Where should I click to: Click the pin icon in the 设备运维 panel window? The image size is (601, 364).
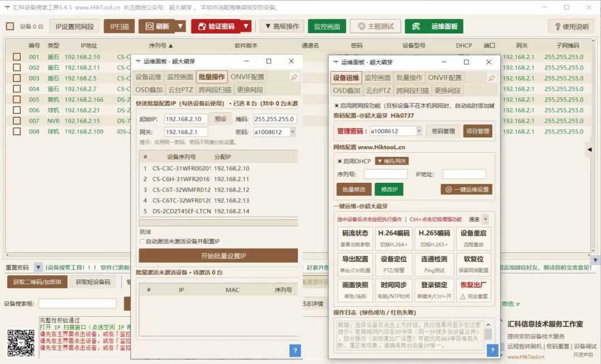(491, 78)
